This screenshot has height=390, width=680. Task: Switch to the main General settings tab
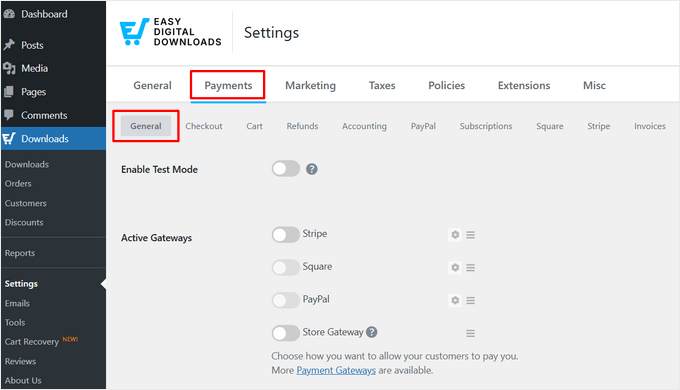(152, 85)
